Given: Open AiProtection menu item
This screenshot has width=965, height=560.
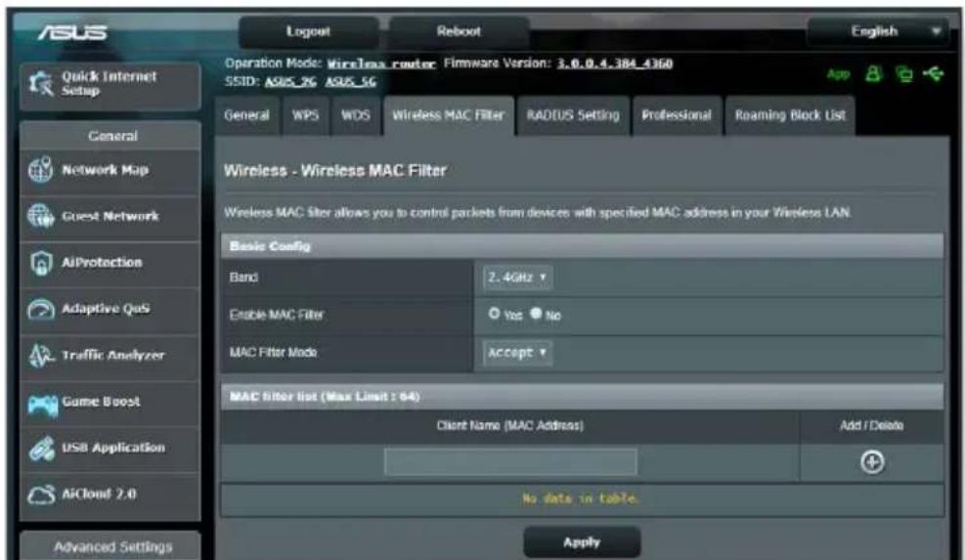Looking at the screenshot, I should 110,263.
